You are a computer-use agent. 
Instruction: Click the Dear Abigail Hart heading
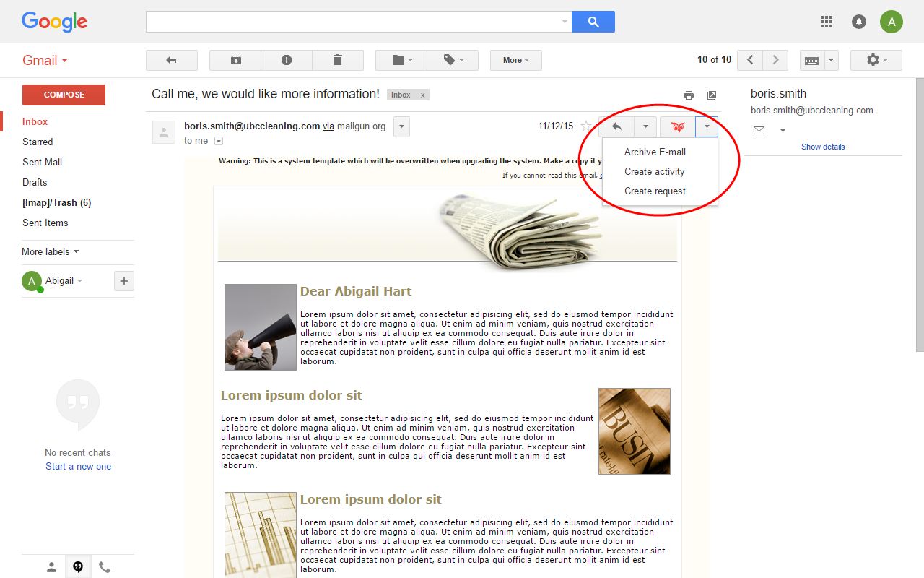[356, 291]
